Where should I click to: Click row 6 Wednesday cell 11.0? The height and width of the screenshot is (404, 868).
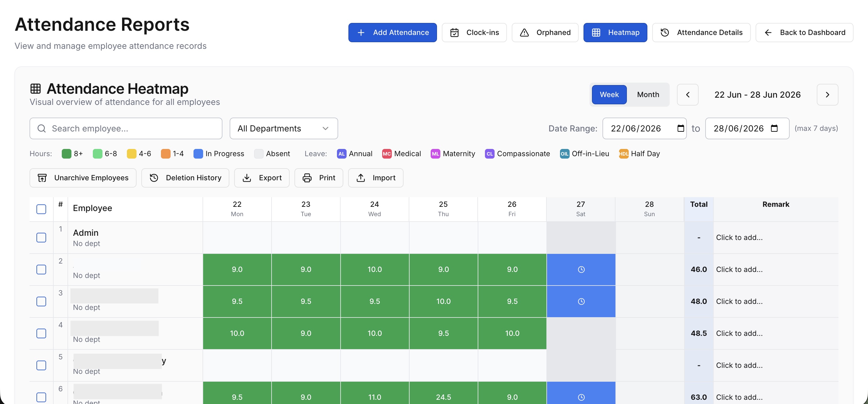pos(374,393)
